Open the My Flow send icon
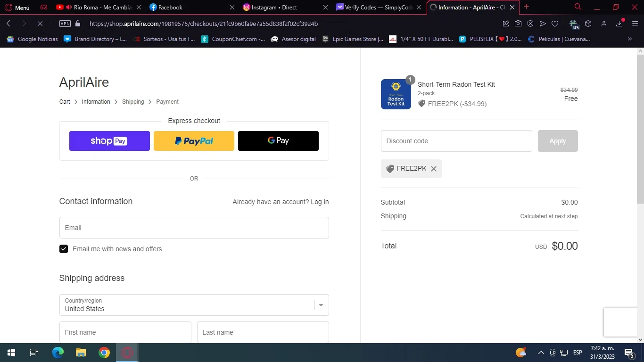The width and height of the screenshot is (644, 362). (x=543, y=24)
